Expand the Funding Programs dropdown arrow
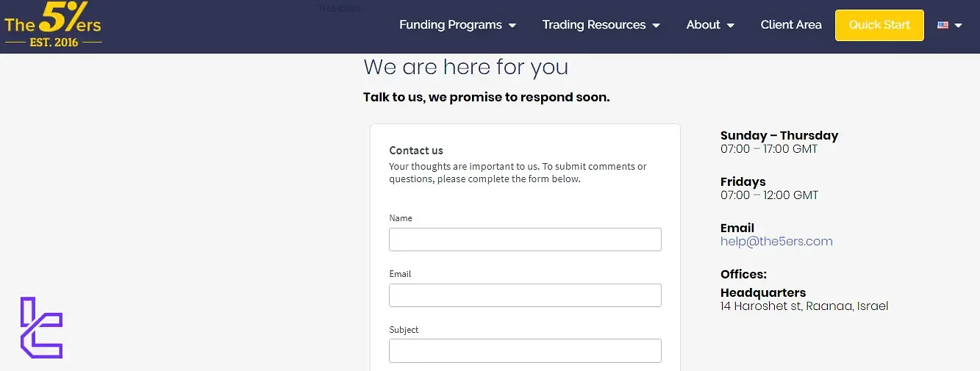 point(512,26)
